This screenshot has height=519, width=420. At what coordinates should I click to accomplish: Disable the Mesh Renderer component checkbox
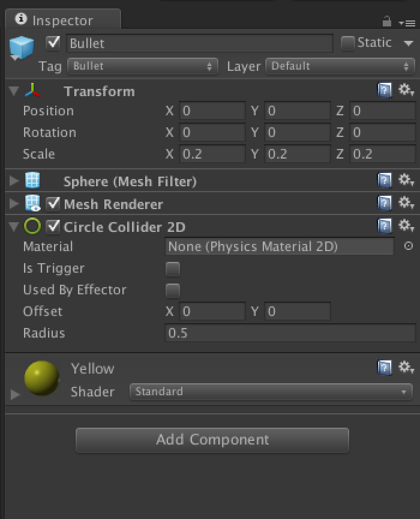53,204
